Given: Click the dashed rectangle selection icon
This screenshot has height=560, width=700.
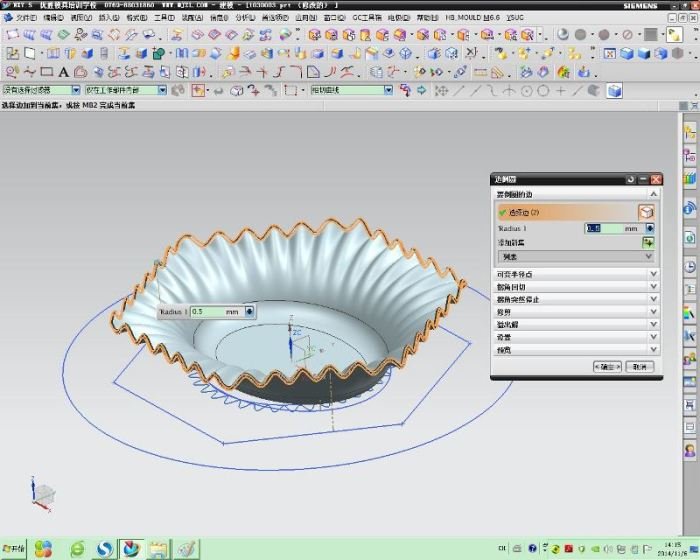Looking at the screenshot, I should pos(291,91).
